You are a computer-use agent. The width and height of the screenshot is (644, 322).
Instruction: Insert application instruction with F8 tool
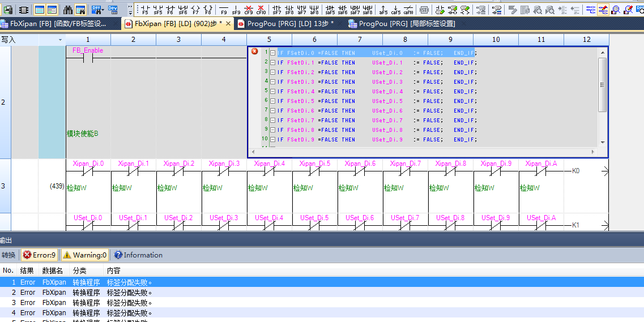(x=208, y=10)
